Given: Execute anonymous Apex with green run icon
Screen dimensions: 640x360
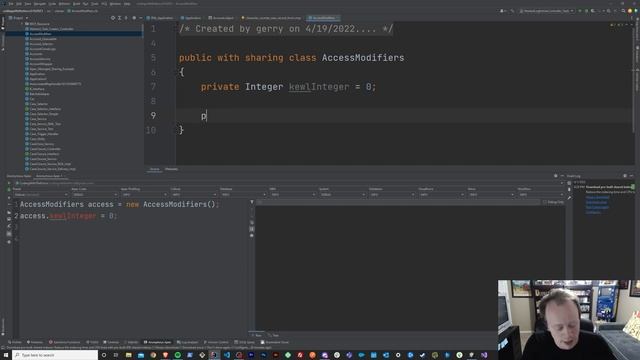Looking at the screenshot, I should tap(9, 189).
